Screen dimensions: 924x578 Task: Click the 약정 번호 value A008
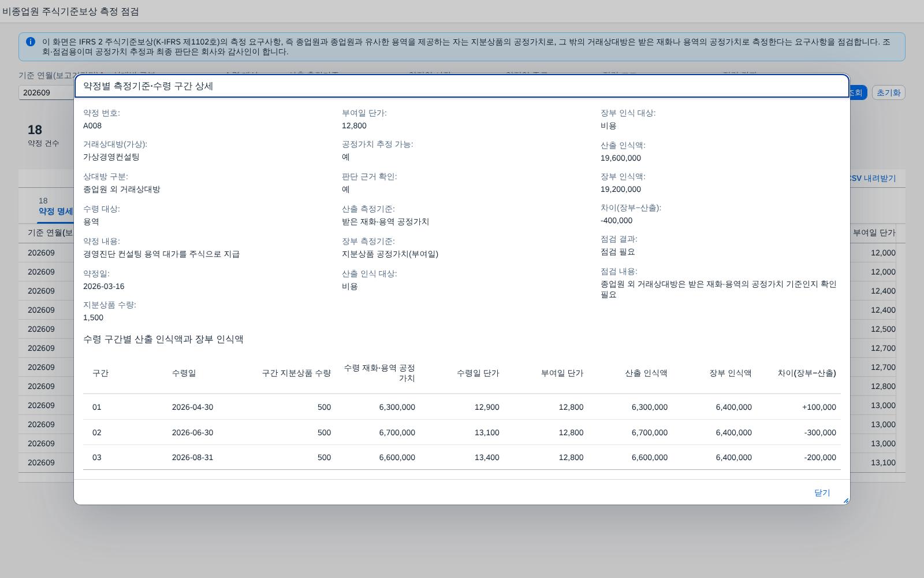[92, 126]
